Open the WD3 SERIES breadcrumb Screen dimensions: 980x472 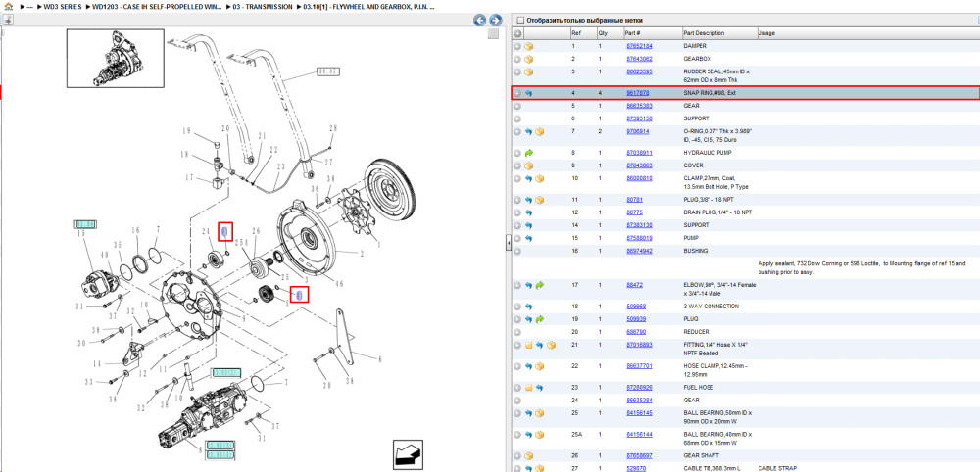click(63, 6)
